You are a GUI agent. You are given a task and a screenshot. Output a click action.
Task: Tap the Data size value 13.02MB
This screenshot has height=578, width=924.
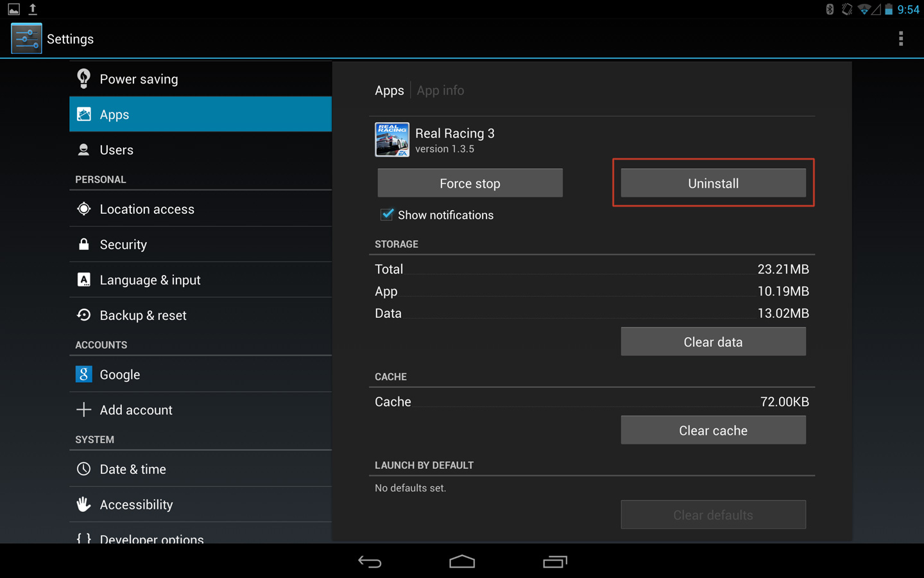[783, 313]
